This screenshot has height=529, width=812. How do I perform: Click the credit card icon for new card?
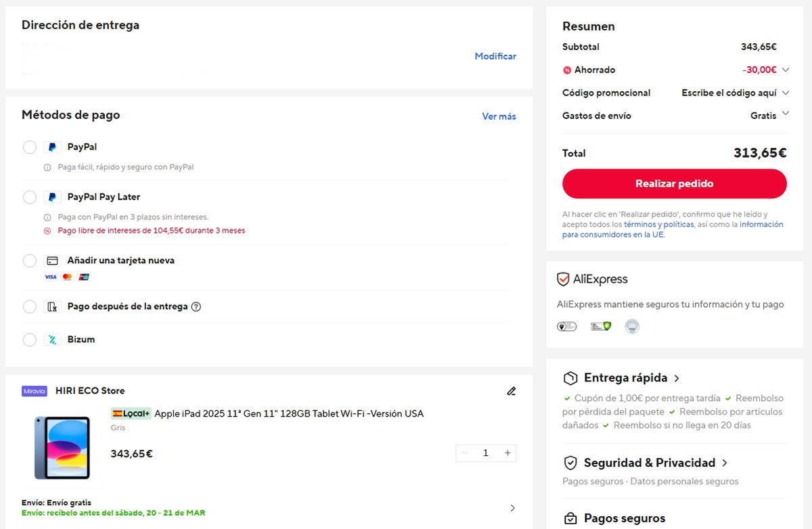(52, 260)
